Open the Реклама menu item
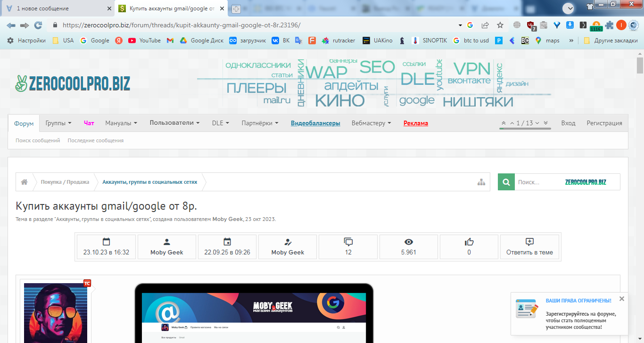The height and width of the screenshot is (343, 644). pyautogui.click(x=416, y=123)
